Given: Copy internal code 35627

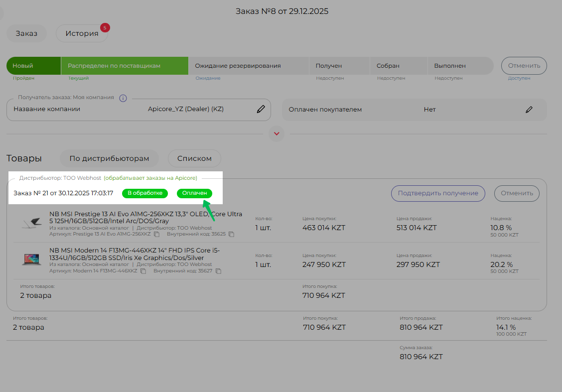Looking at the screenshot, I should click(x=218, y=271).
